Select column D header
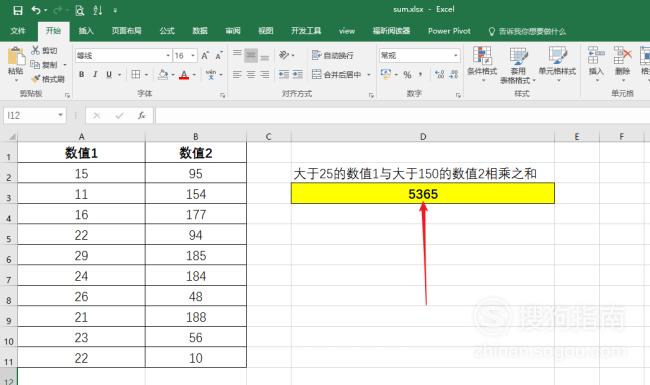 tap(423, 136)
